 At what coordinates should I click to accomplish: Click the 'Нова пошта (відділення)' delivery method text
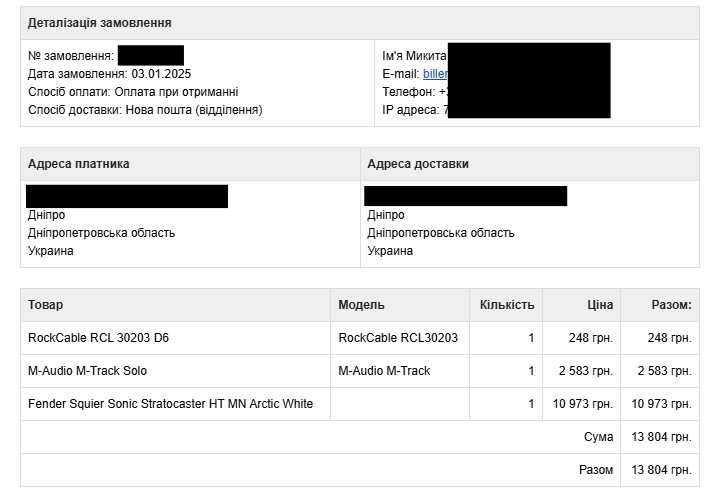tap(193, 110)
